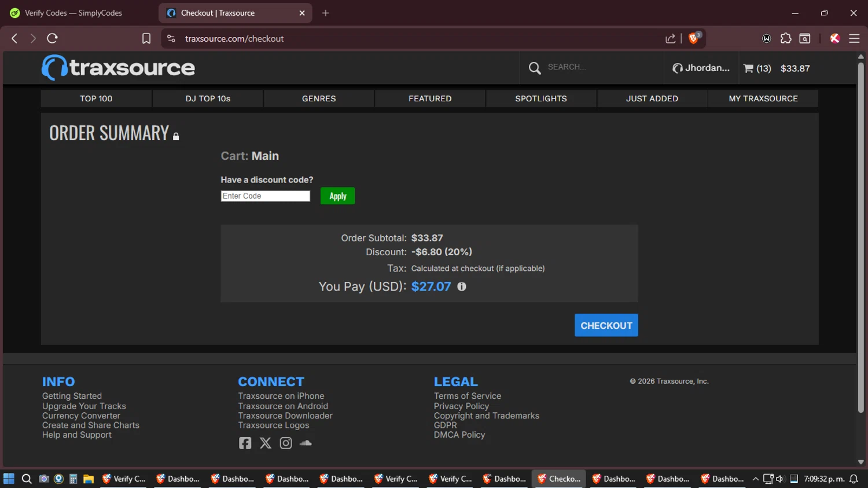Open the Windows Start menu
The image size is (868, 488).
(x=9, y=479)
